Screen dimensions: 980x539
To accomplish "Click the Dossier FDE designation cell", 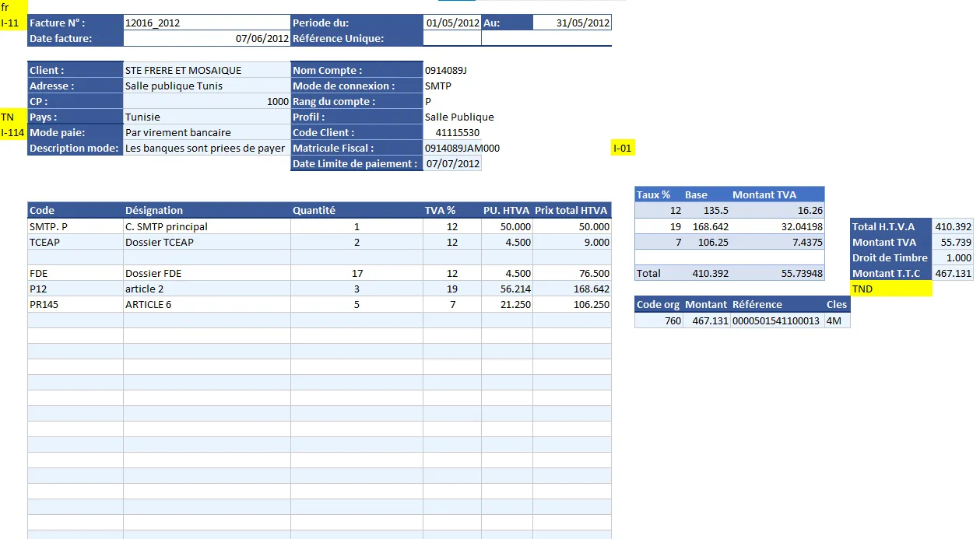I will click(206, 273).
